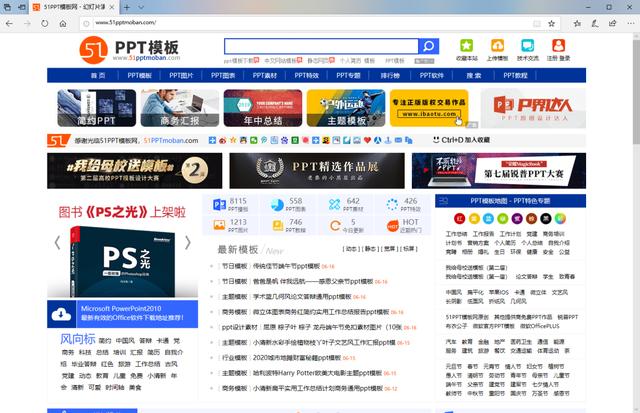Image resolution: width=640 pixels, height=413 pixels.
Task: Open the PPT特效 navigation item
Action: [307, 75]
